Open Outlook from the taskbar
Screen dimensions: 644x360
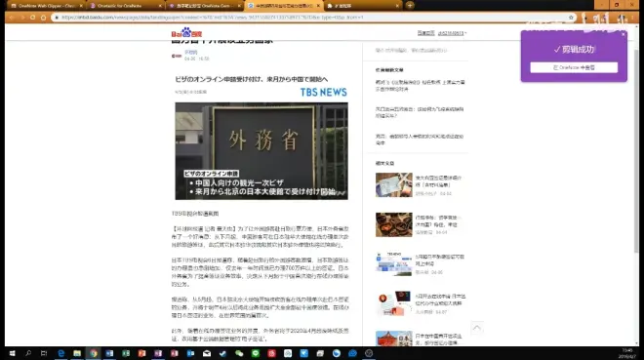190,353
